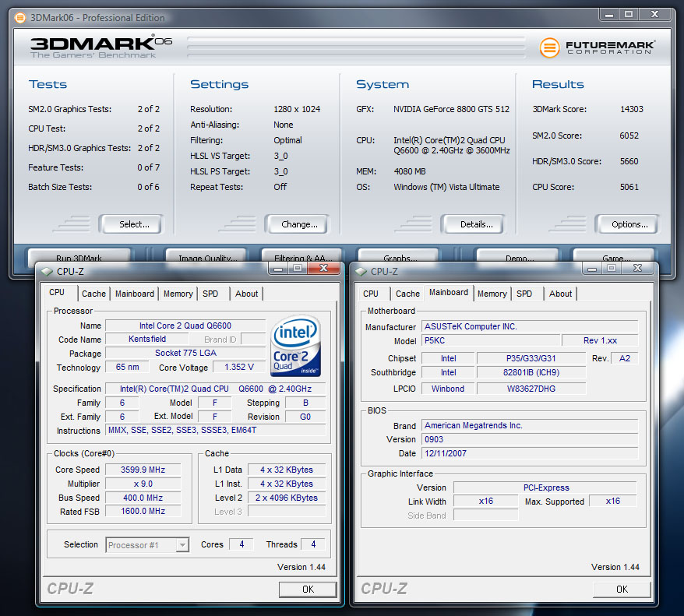Open Memory tab in left CPU-Z window
Screen dimensions: 684x616
click(178, 294)
